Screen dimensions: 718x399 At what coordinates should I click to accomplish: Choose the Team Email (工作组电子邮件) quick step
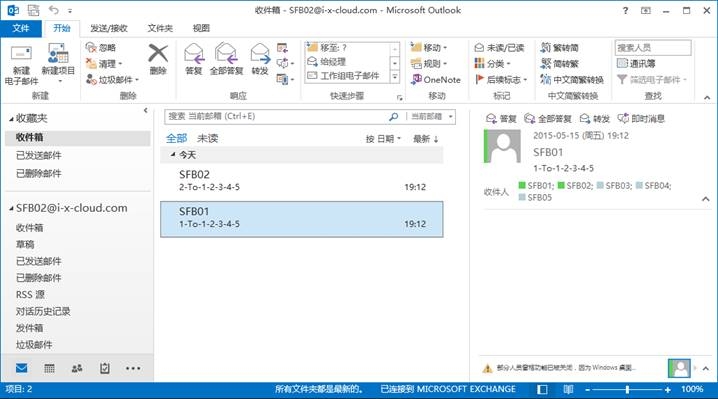coord(348,76)
